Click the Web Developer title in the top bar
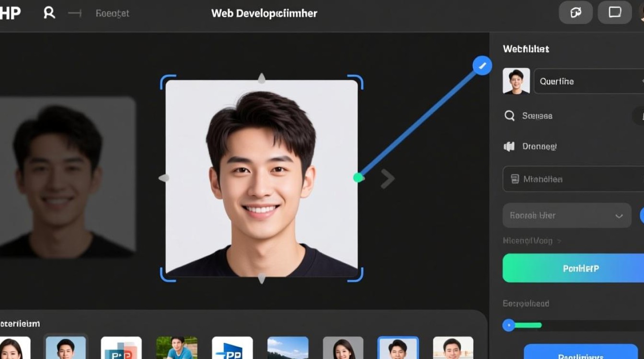 [x=264, y=13]
